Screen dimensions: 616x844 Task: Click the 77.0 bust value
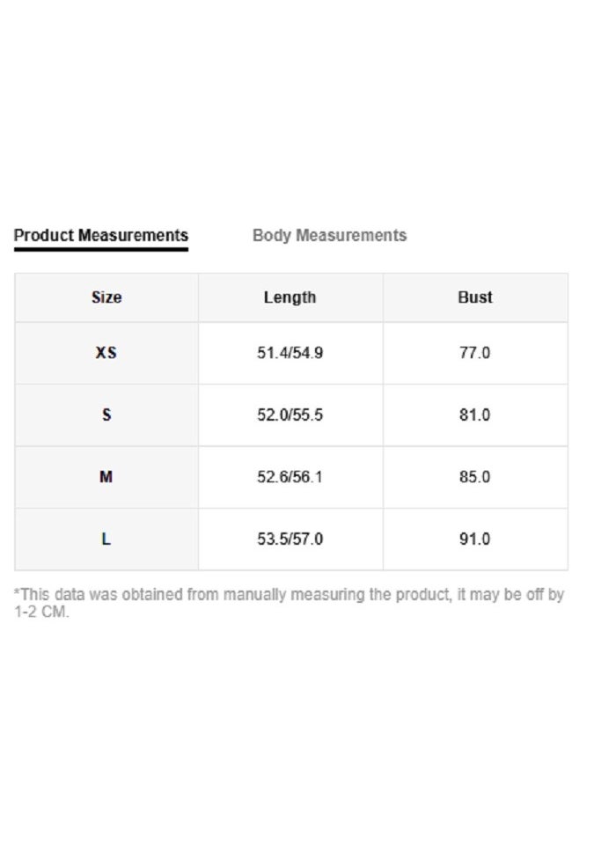(x=474, y=353)
